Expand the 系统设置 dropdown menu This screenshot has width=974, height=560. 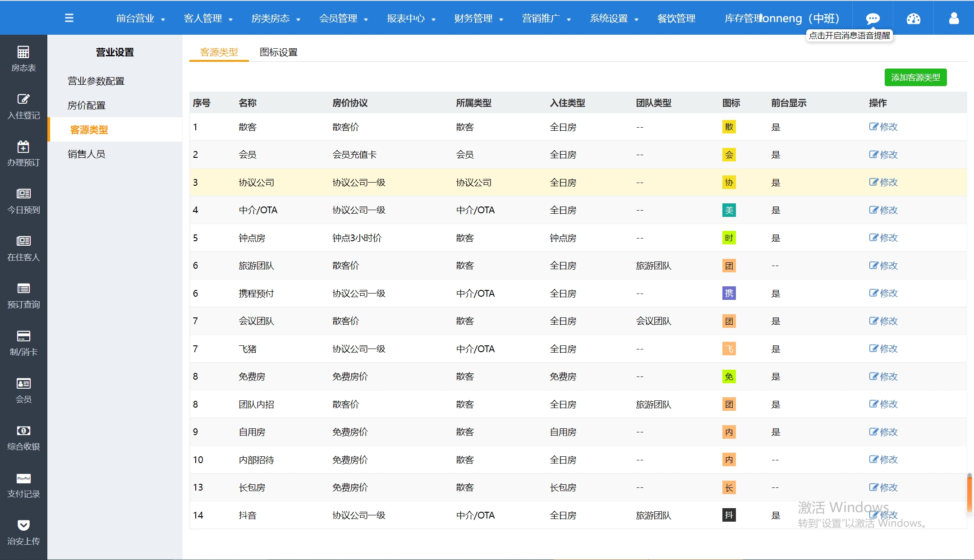614,18
